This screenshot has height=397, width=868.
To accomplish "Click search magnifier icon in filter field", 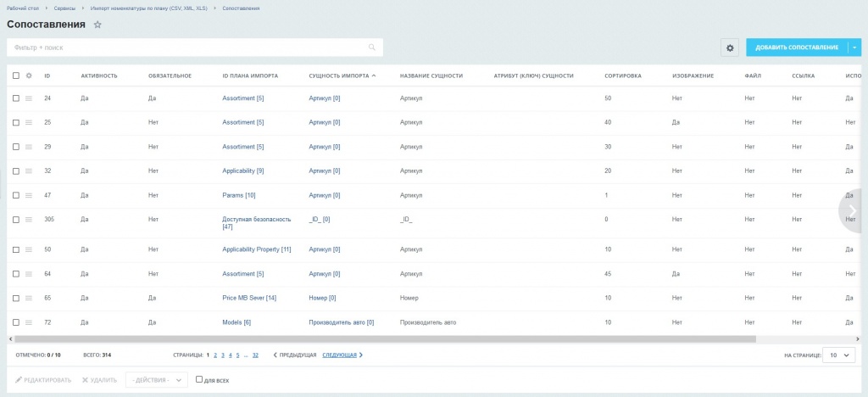I will pos(372,48).
